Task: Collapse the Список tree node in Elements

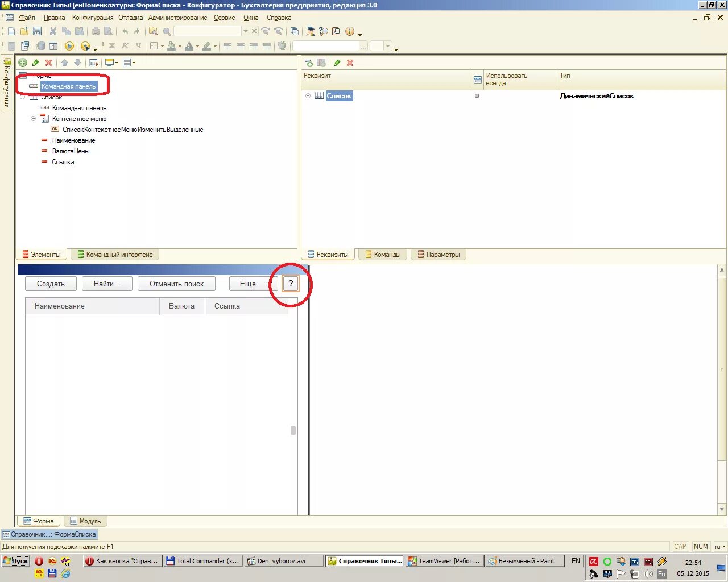Action: [x=23, y=97]
